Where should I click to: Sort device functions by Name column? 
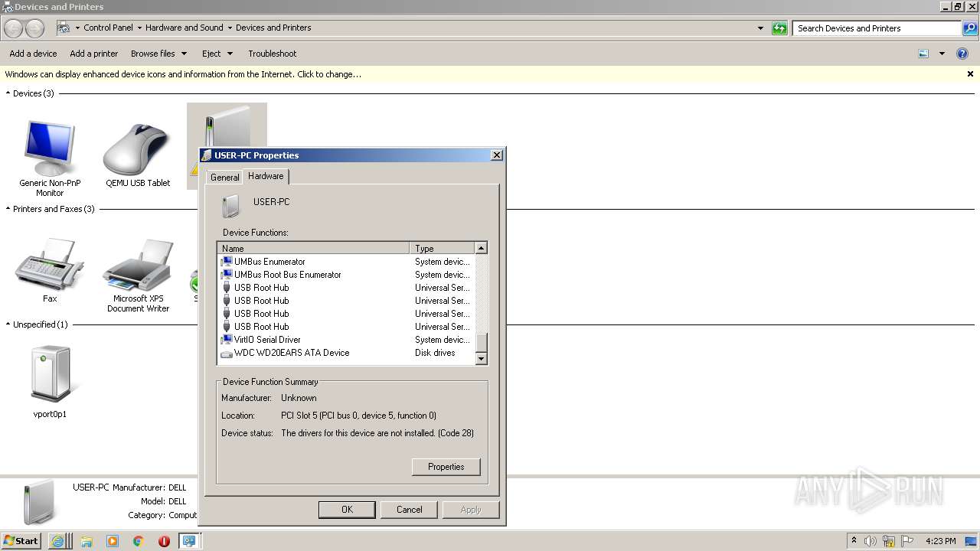[314, 249]
